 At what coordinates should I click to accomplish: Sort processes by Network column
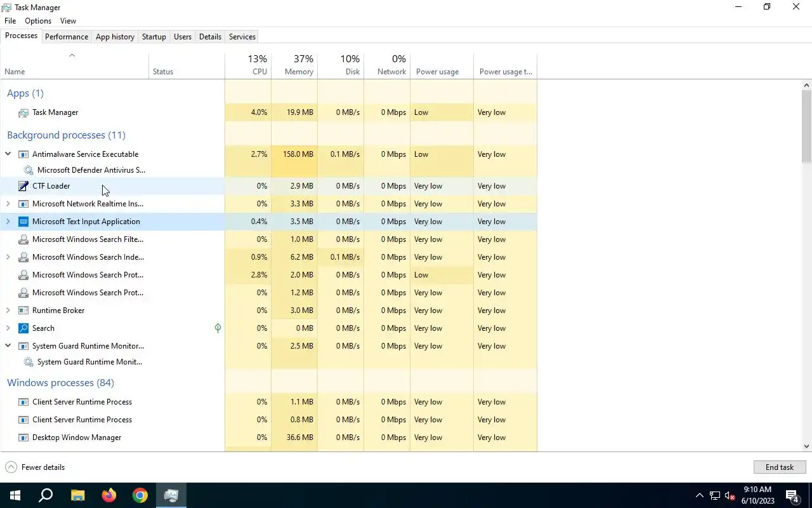point(387,65)
